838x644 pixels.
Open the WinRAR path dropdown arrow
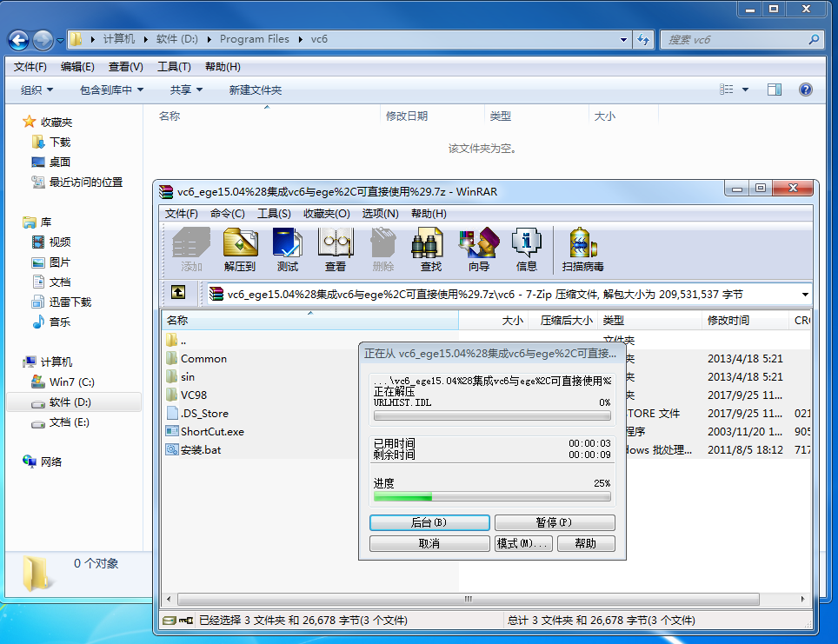pyautogui.click(x=805, y=295)
